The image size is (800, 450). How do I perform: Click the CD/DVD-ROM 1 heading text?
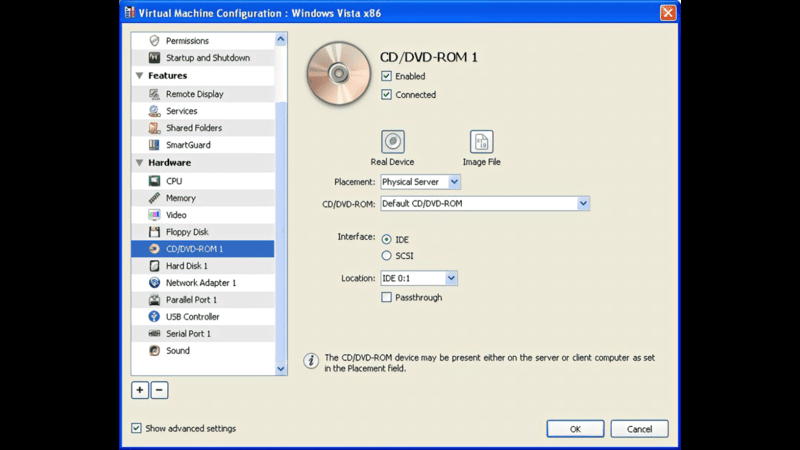tap(429, 57)
